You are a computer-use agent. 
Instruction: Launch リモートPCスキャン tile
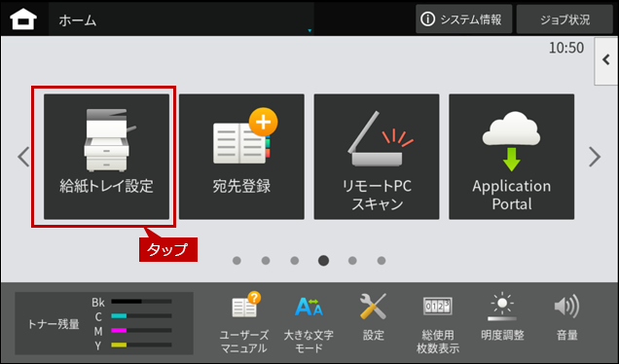coord(377,157)
